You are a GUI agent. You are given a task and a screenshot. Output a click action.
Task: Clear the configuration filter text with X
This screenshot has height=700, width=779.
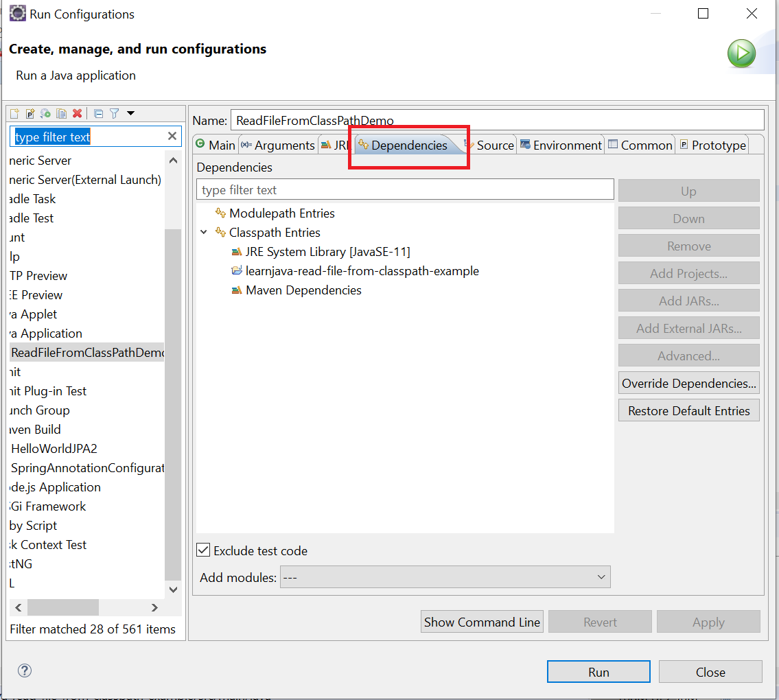pyautogui.click(x=172, y=137)
